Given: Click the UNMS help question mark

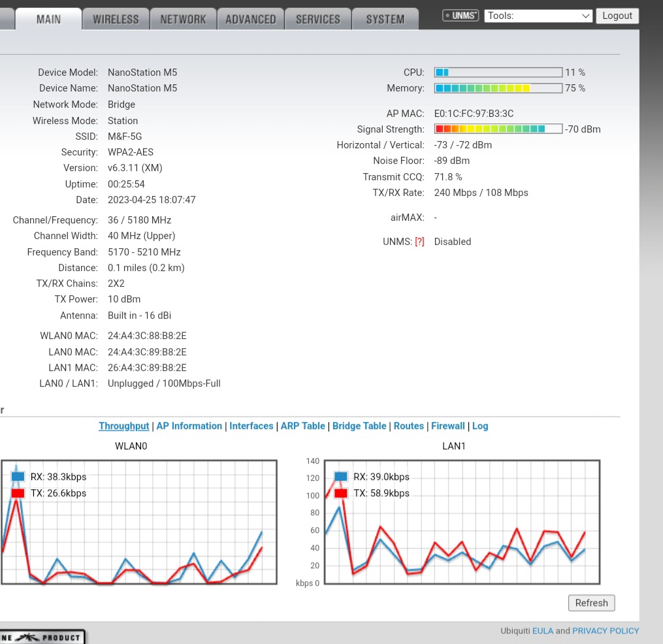Looking at the screenshot, I should click(x=419, y=242).
